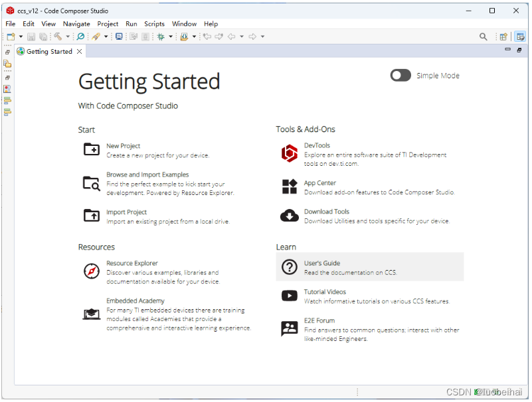532x402 pixels.
Task: Click the Import Project link
Action: point(127,212)
